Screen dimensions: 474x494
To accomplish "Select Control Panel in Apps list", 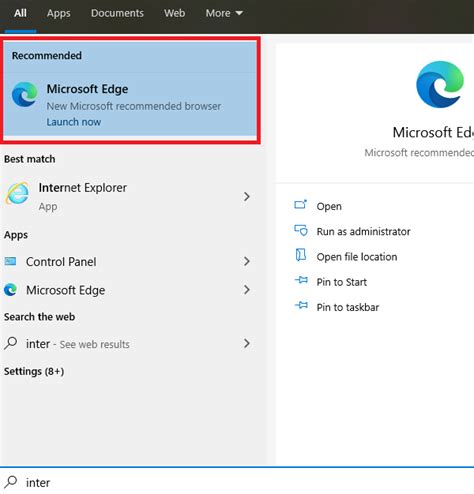I will 130,262.
